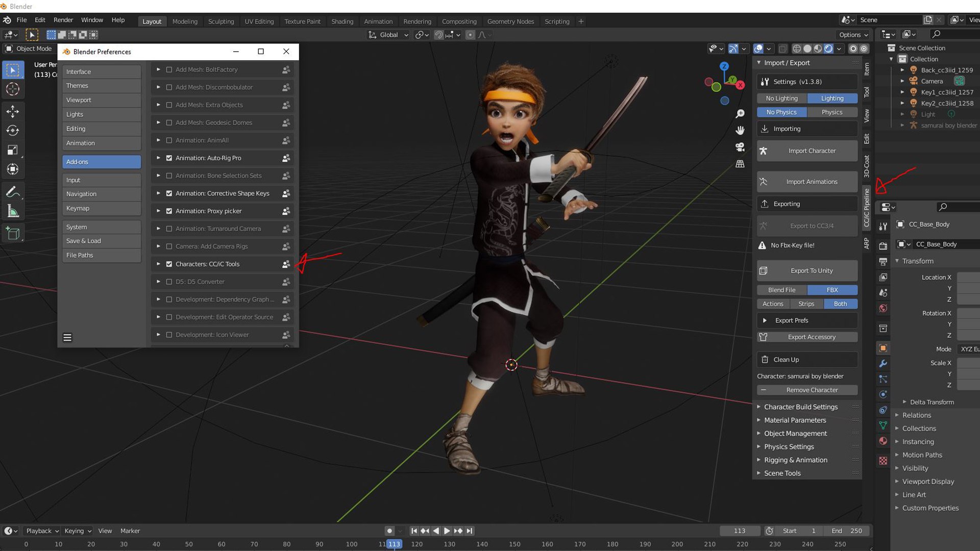Image resolution: width=980 pixels, height=551 pixels.
Task: Click the preferences hamburger menu icon
Action: pyautogui.click(x=67, y=338)
